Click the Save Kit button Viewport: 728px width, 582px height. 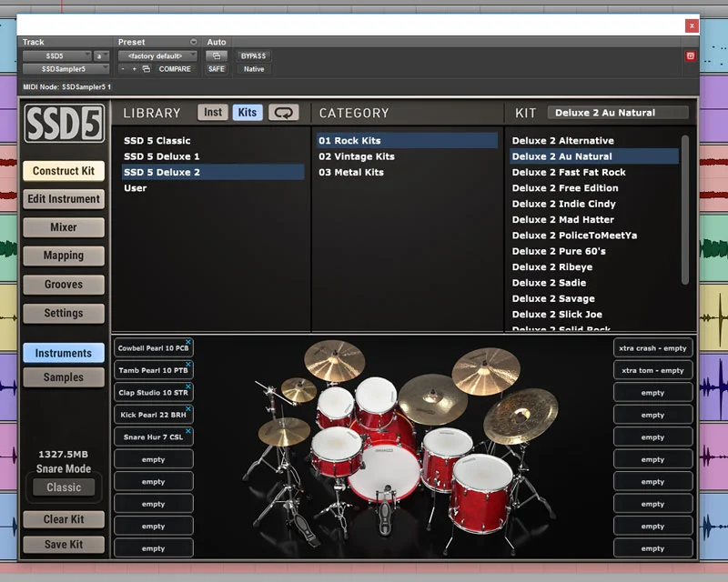click(x=64, y=545)
